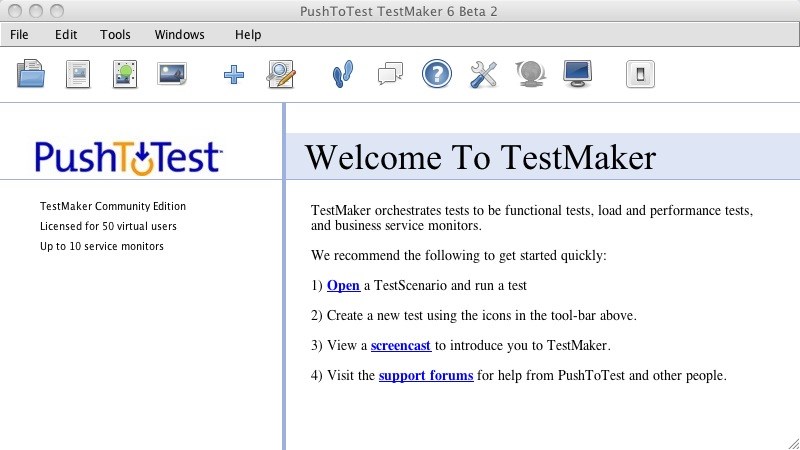Click the wrench and screwdriver tools icon
Screen dimensions: 800x450
point(483,74)
